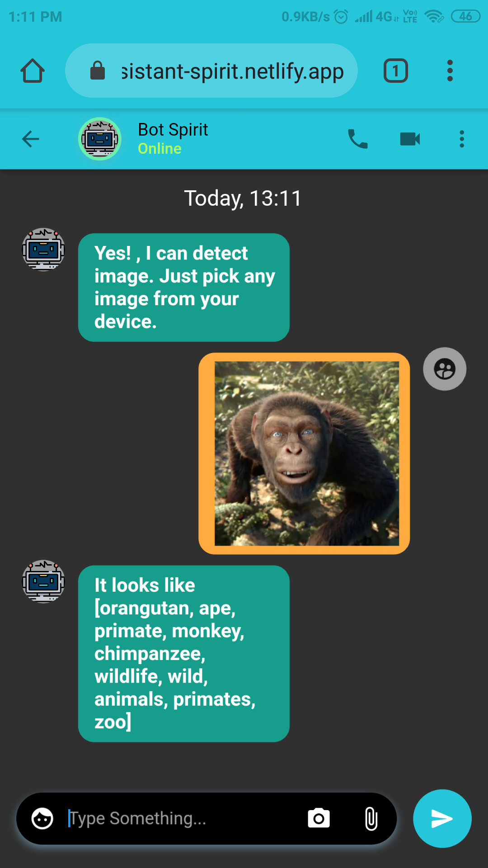Attach a file with the paperclip
Screen dimensions: 488x868
[x=371, y=819]
